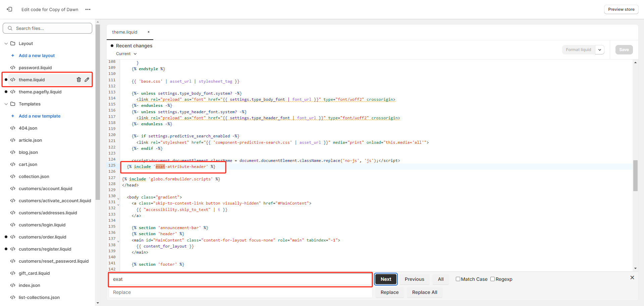Viewport: 644px width, 306px height.
Task: Click the Preview store button
Action: 621,9
